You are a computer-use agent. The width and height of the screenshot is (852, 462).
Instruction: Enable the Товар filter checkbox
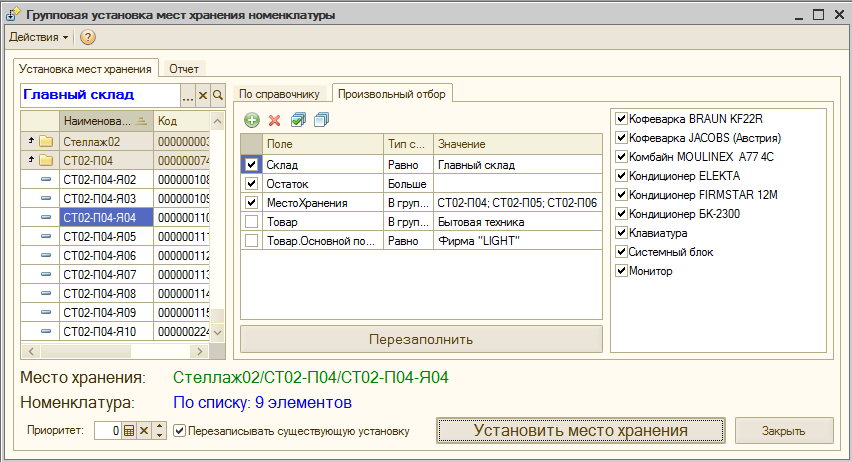pos(251,222)
